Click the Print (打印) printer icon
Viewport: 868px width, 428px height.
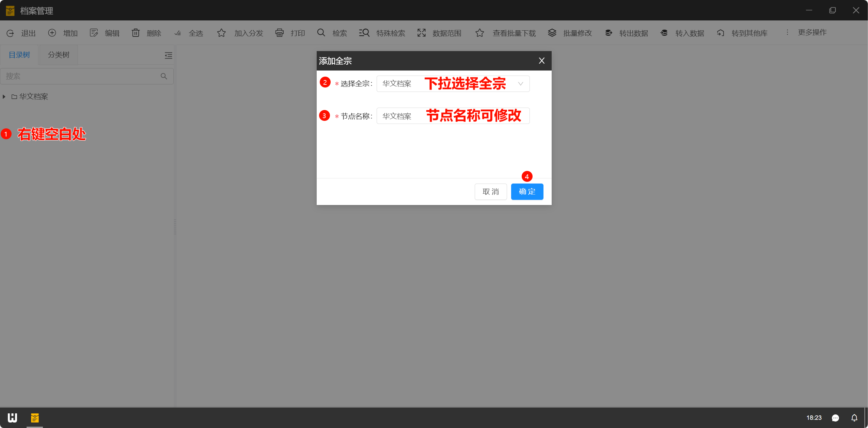[x=279, y=33]
